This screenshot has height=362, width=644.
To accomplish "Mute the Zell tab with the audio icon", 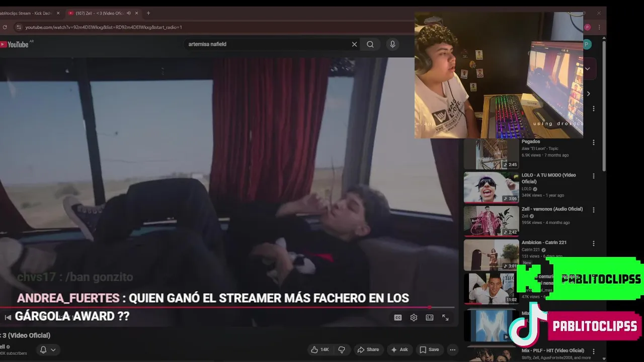I will (x=128, y=13).
